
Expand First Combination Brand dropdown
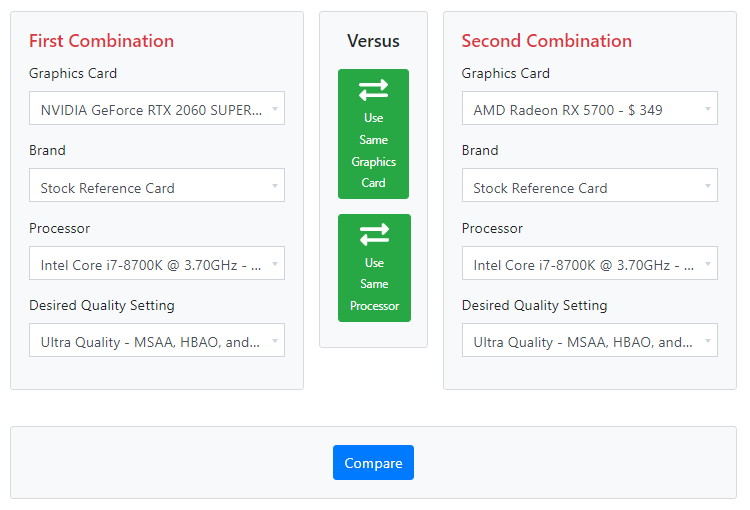coord(157,185)
